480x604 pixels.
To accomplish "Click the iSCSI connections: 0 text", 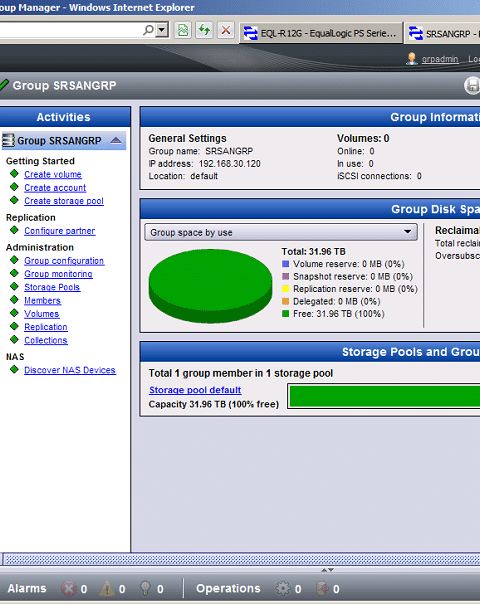I will pyautogui.click(x=379, y=176).
